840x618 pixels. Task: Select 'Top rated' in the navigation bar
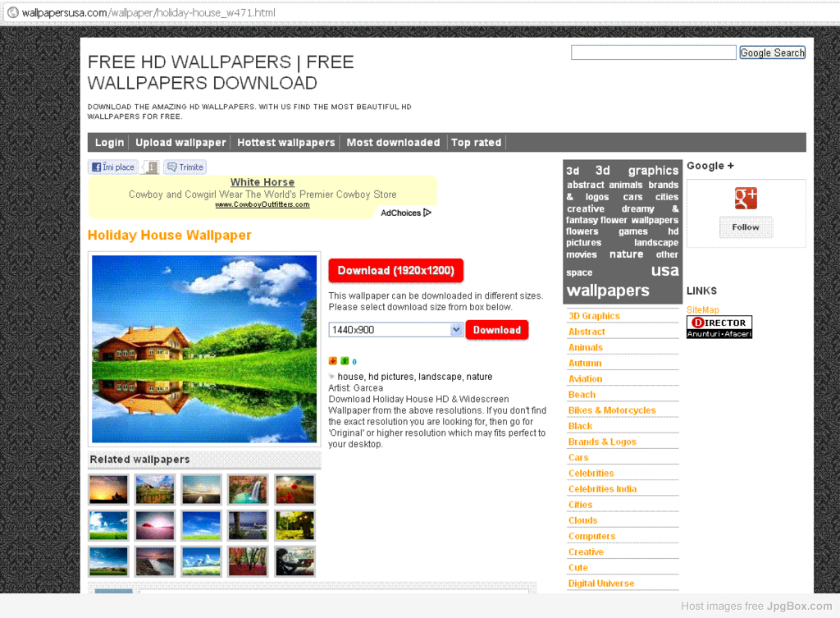click(x=476, y=143)
